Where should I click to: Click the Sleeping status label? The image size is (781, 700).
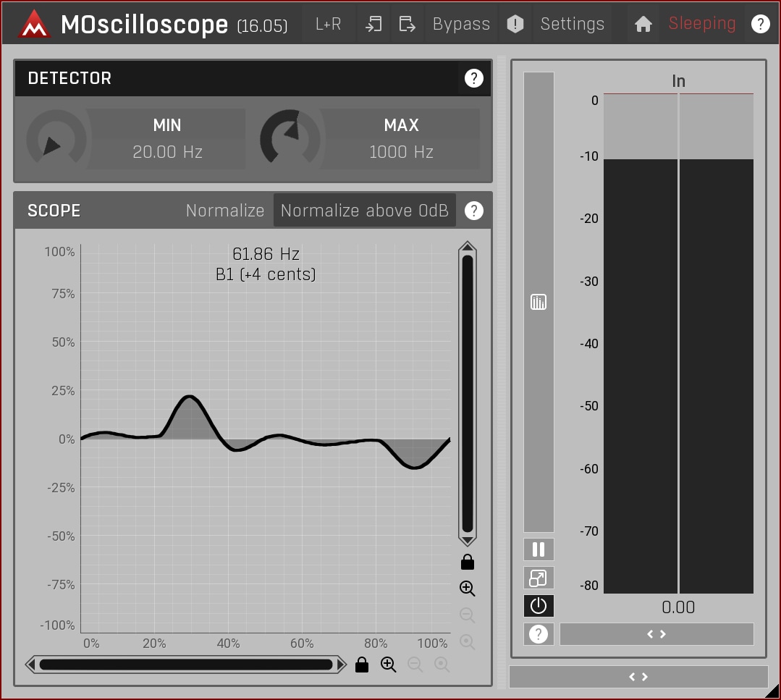pos(702,23)
